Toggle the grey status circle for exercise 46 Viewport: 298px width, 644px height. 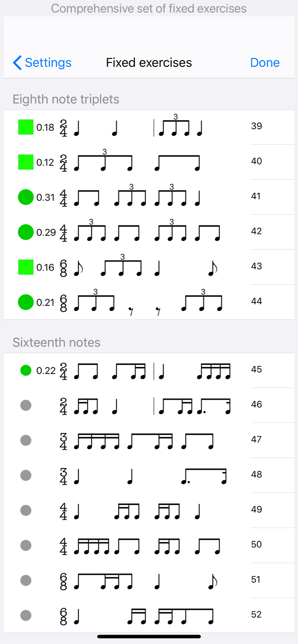[x=25, y=405]
